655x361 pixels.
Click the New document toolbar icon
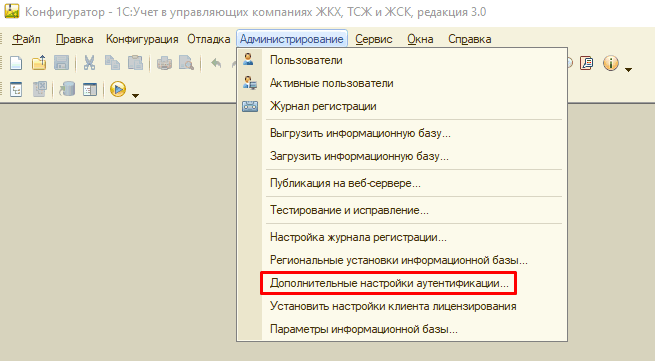pos(16,63)
